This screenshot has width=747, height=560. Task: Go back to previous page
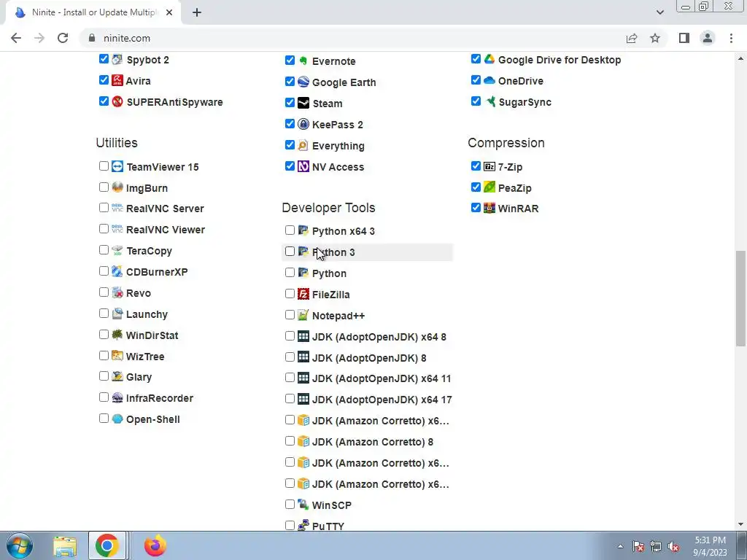pyautogui.click(x=16, y=38)
